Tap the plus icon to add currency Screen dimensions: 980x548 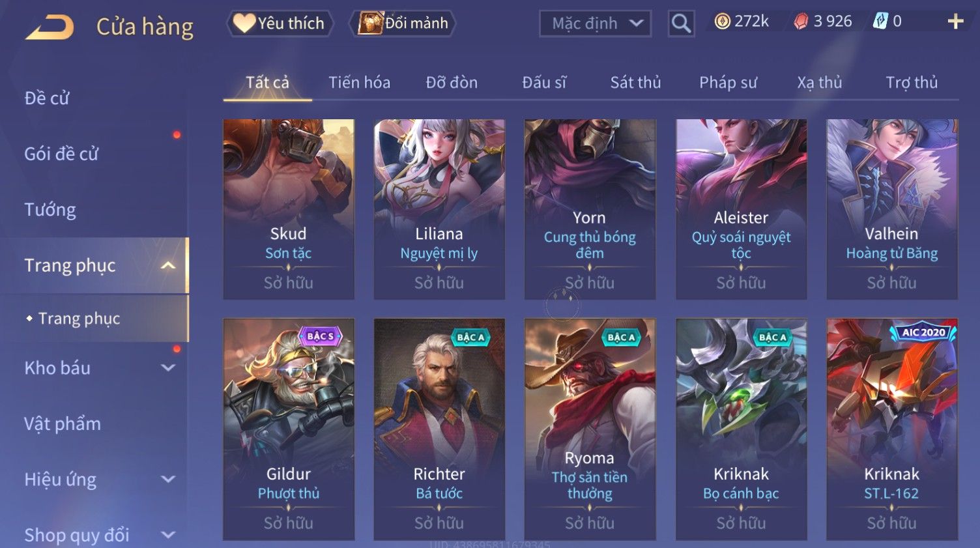pos(955,22)
